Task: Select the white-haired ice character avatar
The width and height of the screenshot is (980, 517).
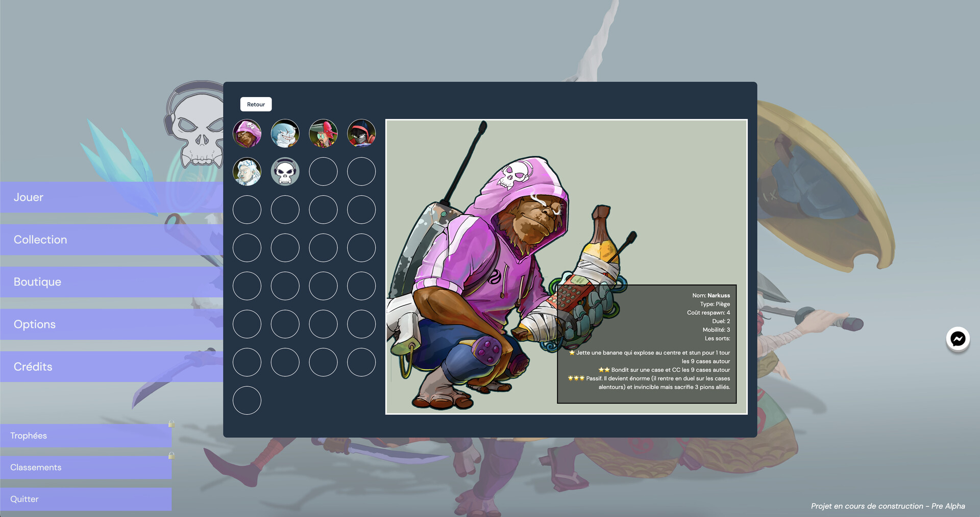Action: [x=247, y=172]
